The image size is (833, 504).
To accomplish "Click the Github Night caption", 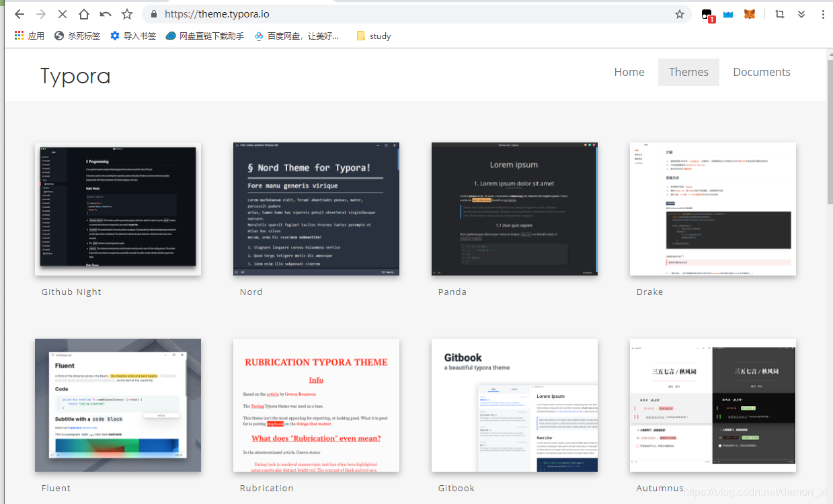I will click(71, 292).
